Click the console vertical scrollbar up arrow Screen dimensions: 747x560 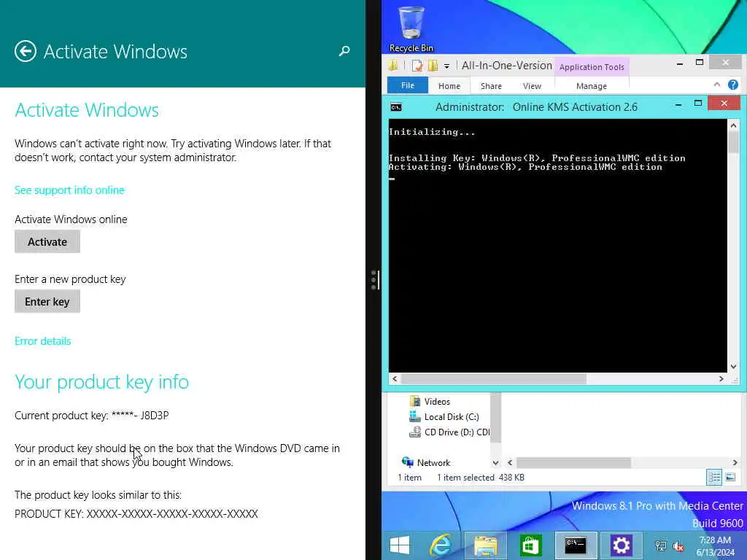click(x=733, y=125)
